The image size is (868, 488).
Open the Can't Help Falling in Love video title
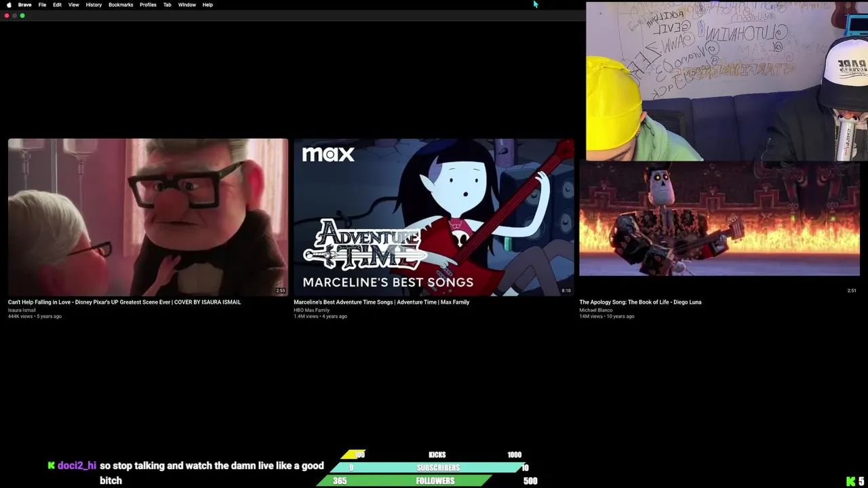click(124, 302)
